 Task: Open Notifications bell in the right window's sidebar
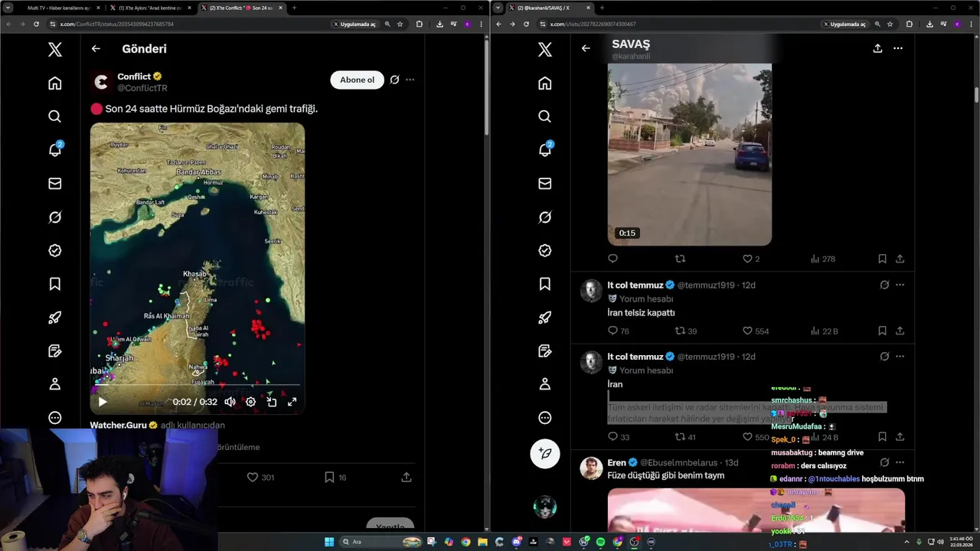544,150
